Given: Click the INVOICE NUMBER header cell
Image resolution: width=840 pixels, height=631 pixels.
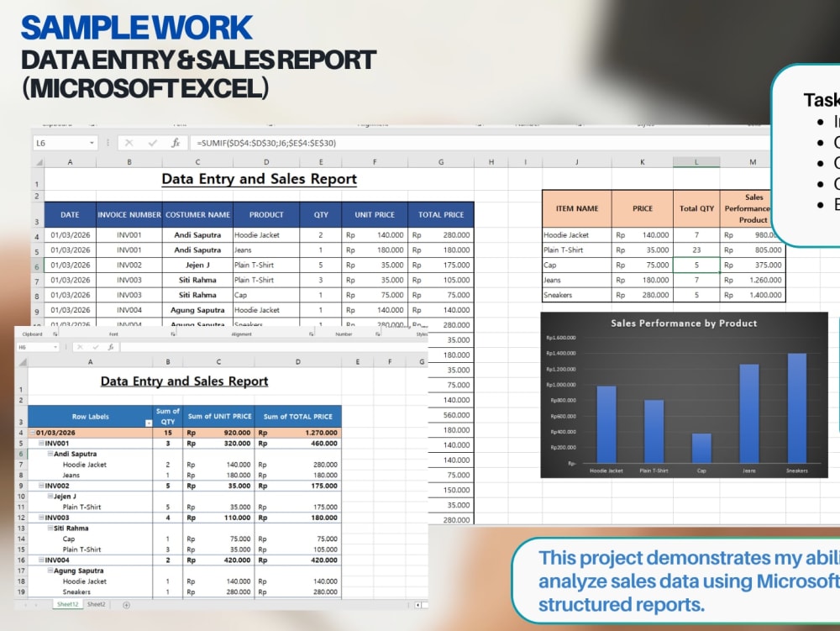Looking at the screenshot, I should tap(129, 215).
